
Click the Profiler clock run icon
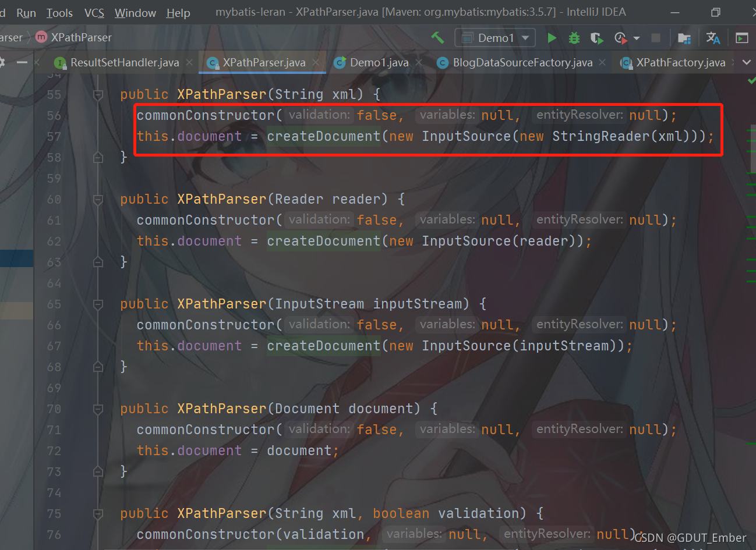coord(620,38)
